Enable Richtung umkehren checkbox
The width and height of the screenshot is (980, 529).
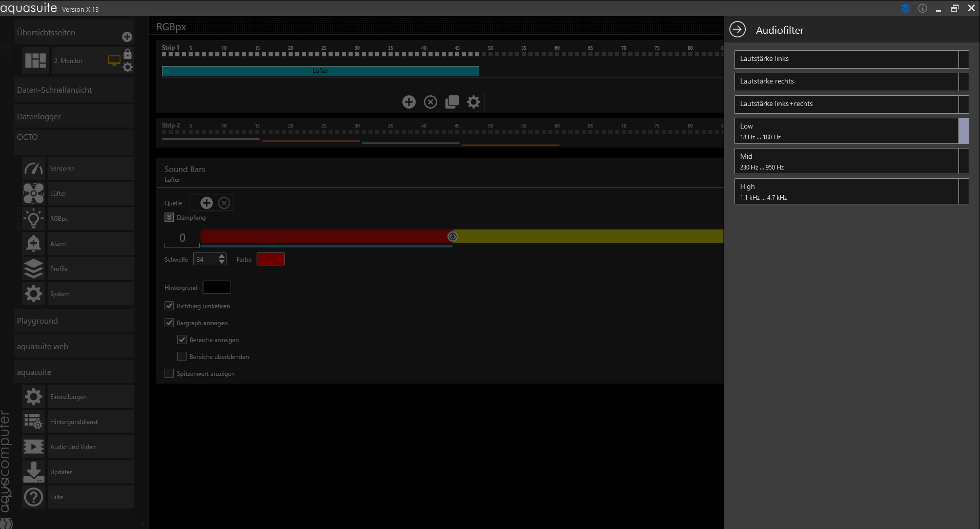[169, 306]
